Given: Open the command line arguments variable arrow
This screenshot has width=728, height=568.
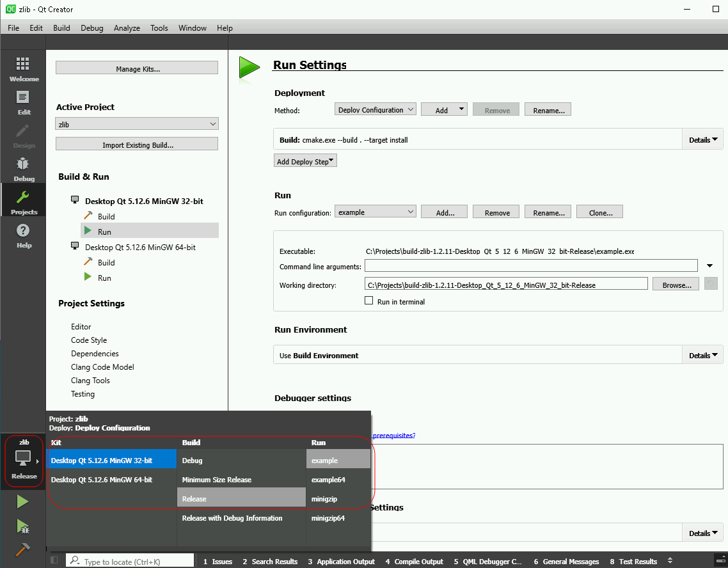Looking at the screenshot, I should [709, 266].
